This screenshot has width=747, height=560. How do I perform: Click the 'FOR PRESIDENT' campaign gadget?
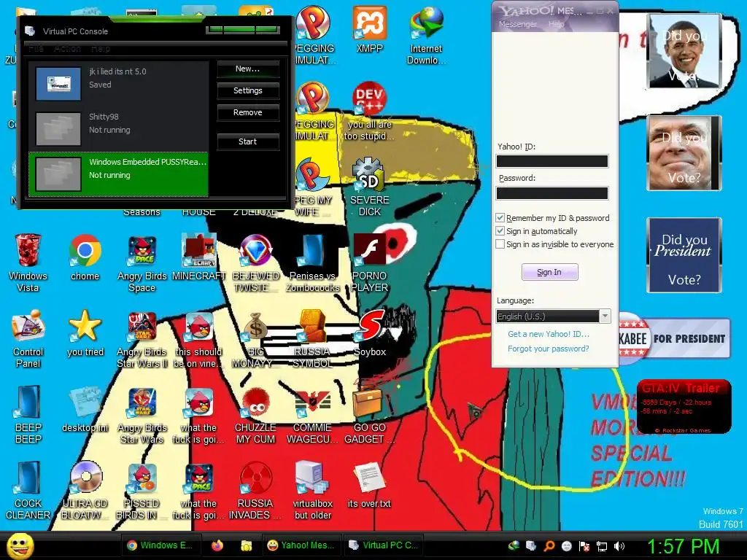[x=674, y=338]
